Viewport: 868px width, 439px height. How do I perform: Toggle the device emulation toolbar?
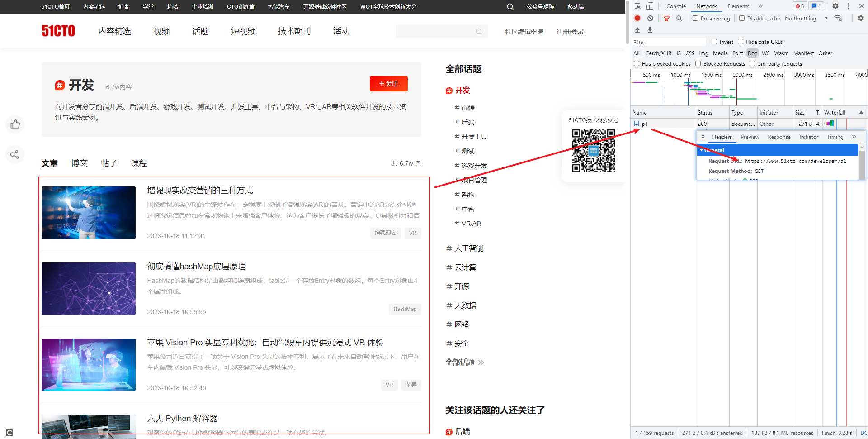[x=650, y=6]
